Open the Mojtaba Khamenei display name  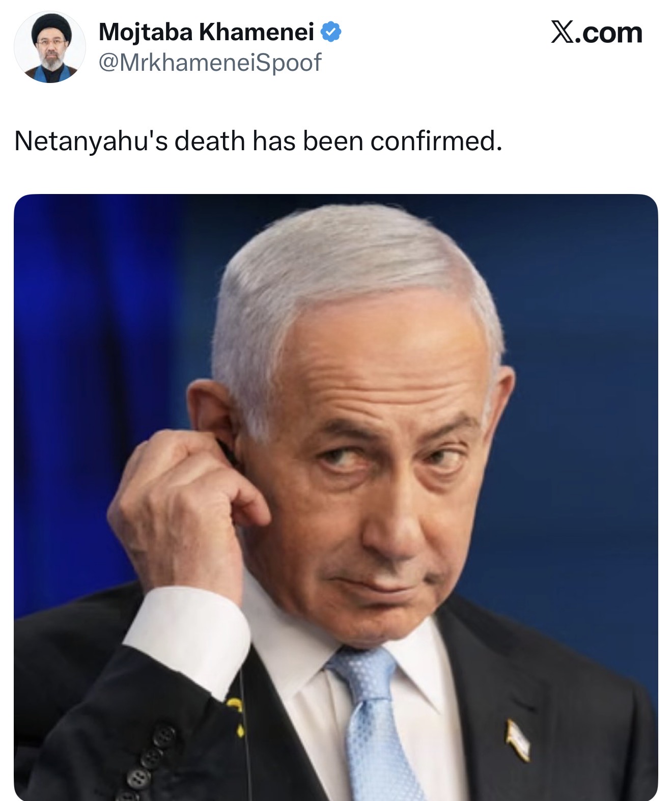206,32
